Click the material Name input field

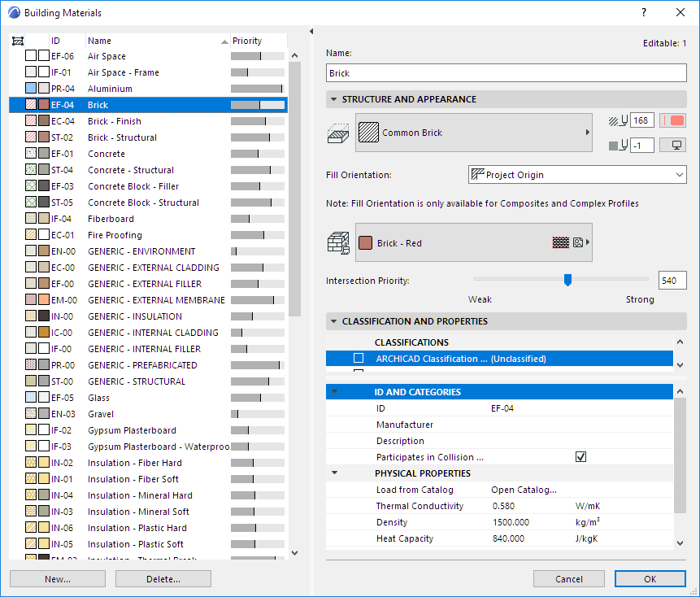click(507, 72)
